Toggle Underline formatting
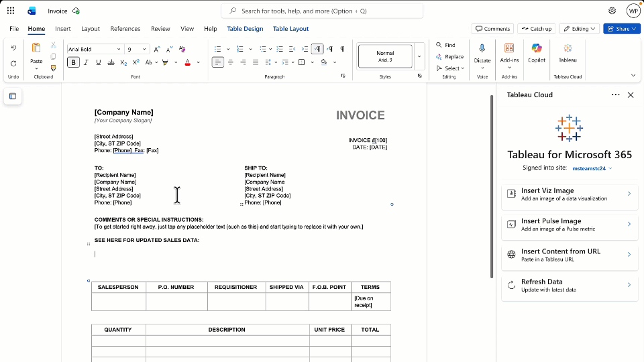The image size is (644, 362). (x=98, y=62)
